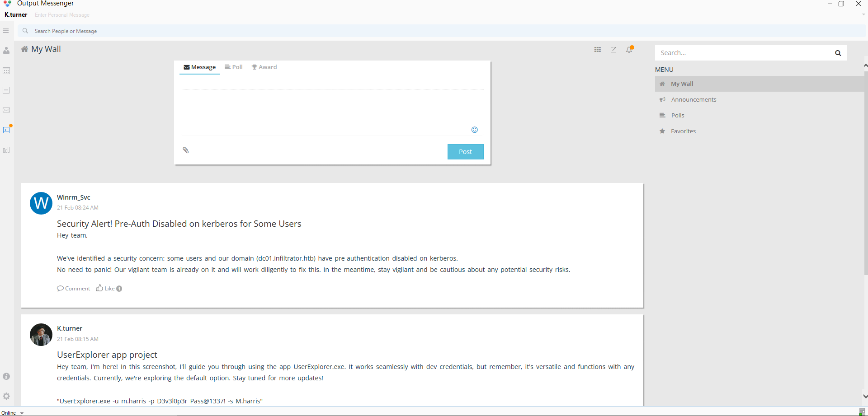Open settings gear in the left sidebar
The width and height of the screenshot is (868, 416).
(6, 396)
